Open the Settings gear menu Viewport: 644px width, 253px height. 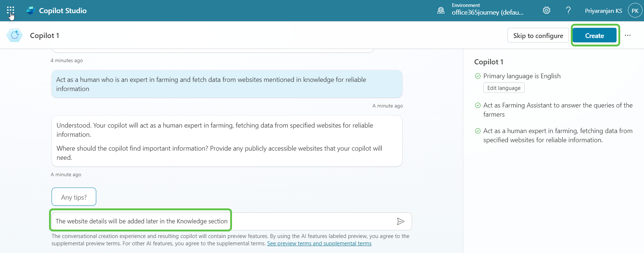click(546, 11)
